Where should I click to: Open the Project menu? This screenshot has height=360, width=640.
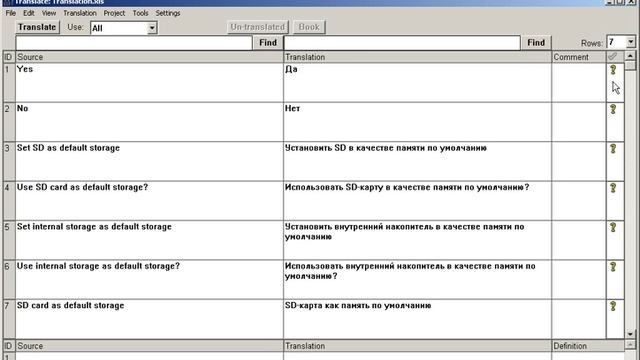coord(114,13)
